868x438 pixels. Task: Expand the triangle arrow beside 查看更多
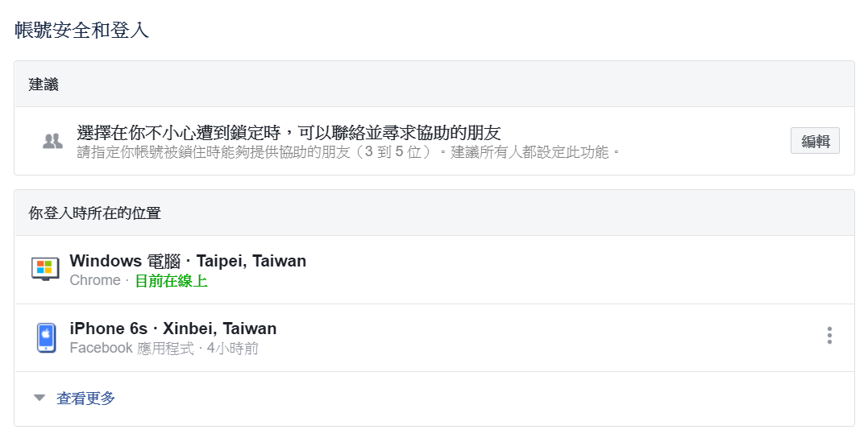pos(39,398)
